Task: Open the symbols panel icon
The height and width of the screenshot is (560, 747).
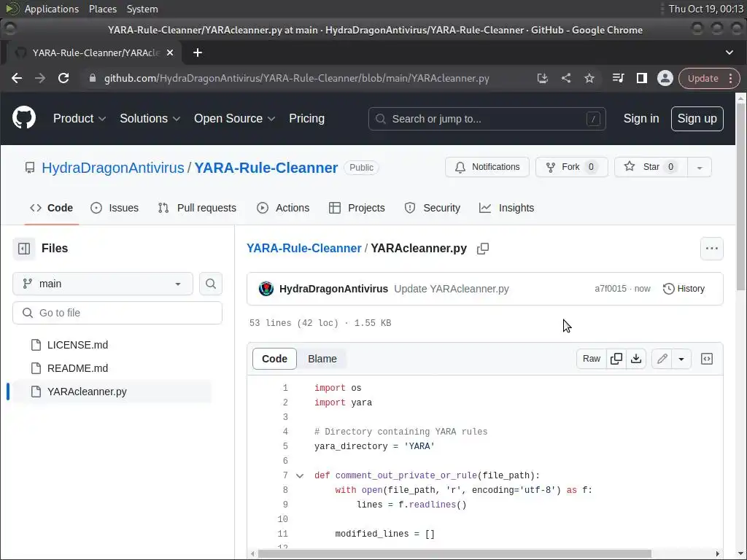Action: 707,359
